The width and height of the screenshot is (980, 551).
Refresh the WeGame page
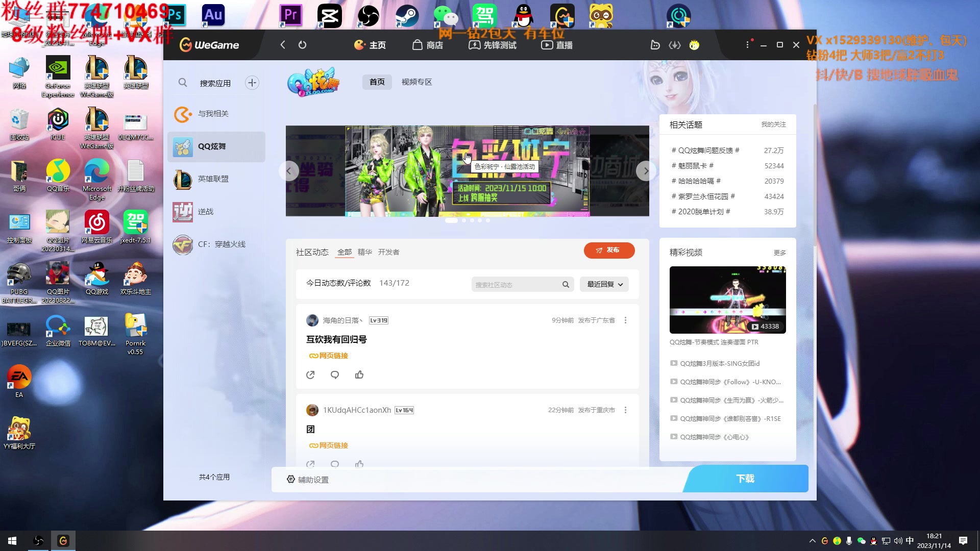[x=302, y=45]
